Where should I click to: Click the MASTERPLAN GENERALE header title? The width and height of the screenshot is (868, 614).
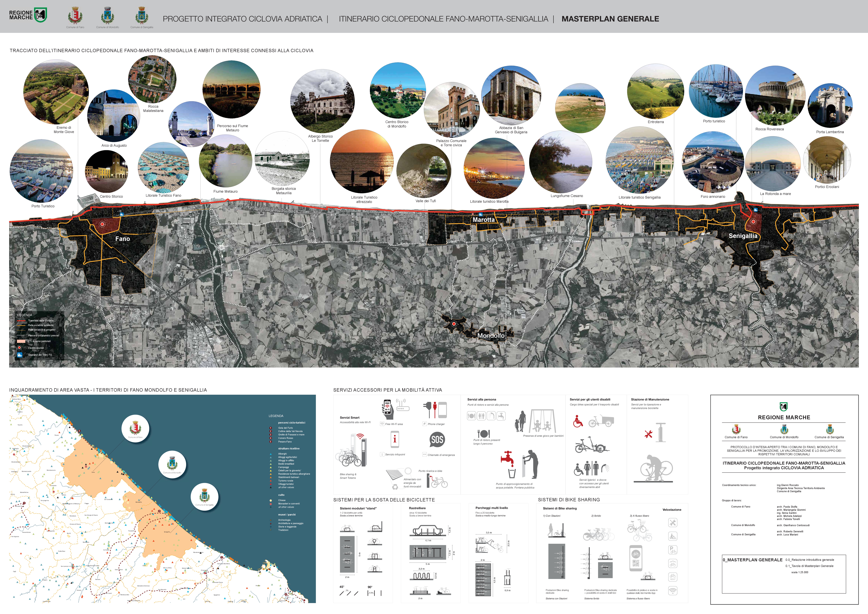pyautogui.click(x=610, y=19)
